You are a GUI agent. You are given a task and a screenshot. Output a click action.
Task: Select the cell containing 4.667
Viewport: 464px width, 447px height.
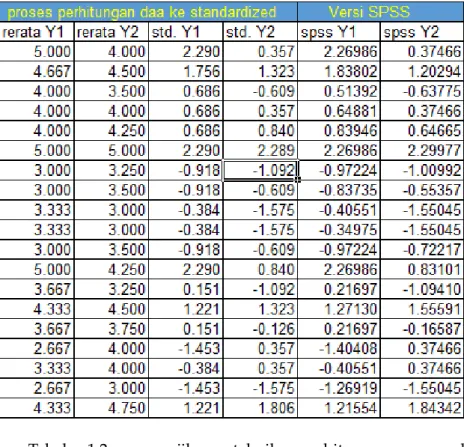click(37, 71)
